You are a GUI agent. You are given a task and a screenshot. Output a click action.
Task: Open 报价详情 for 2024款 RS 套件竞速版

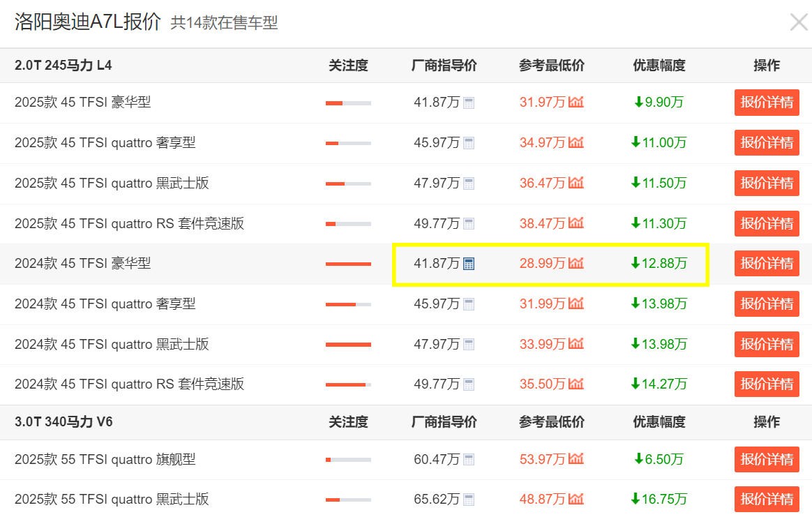(767, 384)
